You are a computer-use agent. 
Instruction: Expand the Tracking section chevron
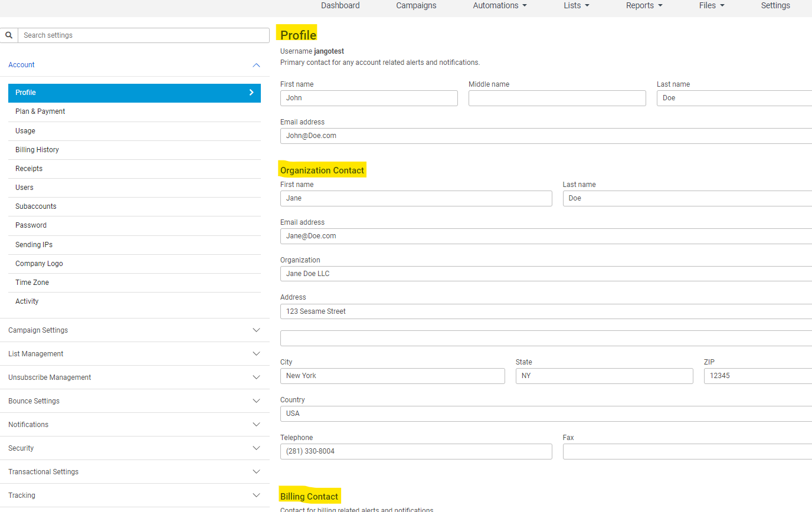click(256, 495)
